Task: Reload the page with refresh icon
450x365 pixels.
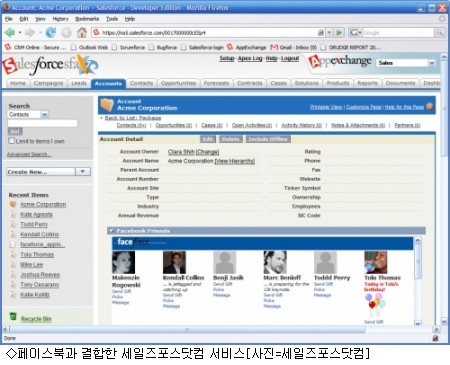Action: coord(51,33)
